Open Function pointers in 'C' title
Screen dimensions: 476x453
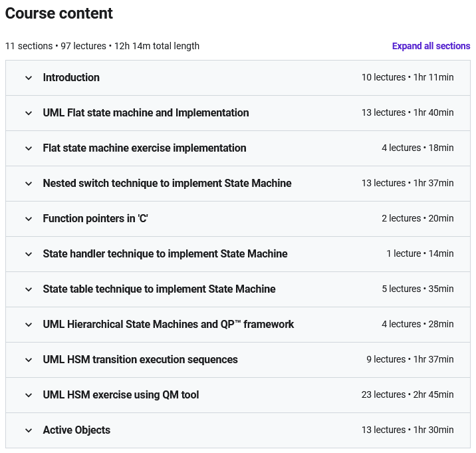[95, 218]
